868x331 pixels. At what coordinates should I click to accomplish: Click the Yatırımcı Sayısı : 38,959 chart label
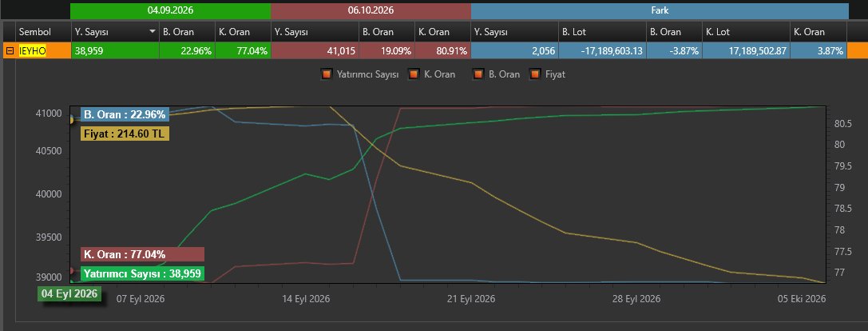(142, 273)
